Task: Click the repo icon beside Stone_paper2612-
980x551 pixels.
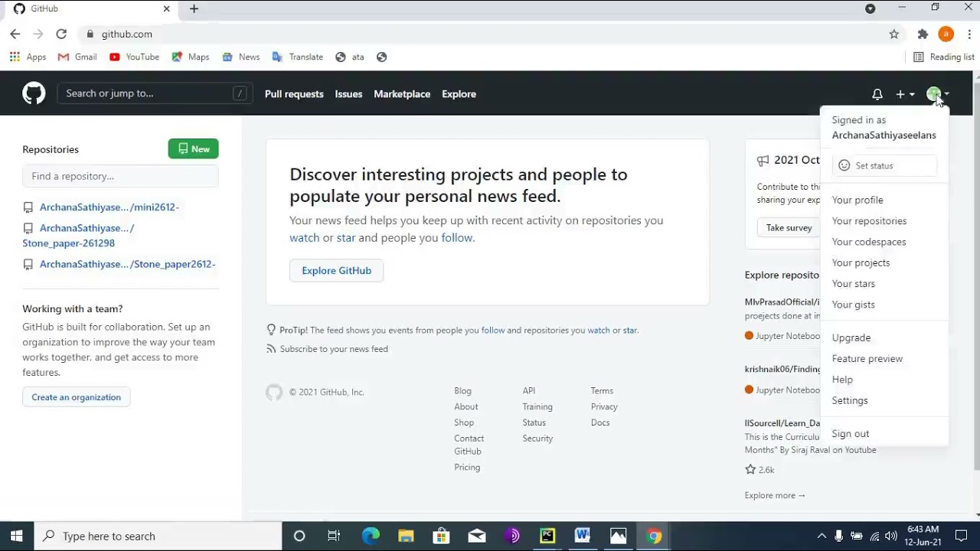Action: (28, 264)
